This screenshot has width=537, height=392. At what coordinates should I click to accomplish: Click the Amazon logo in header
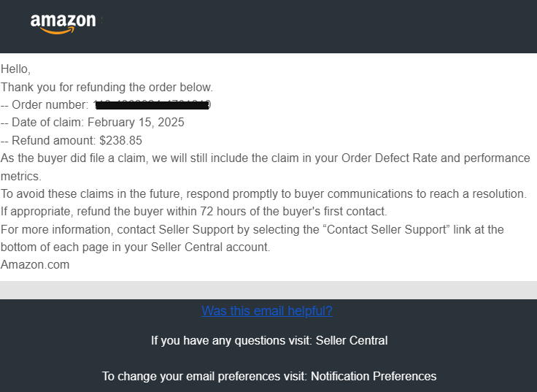63,23
